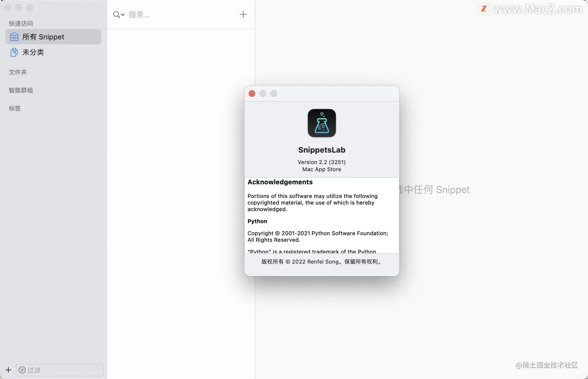
Task: Click the SnippetsLab flask app icon
Action: pyautogui.click(x=322, y=123)
